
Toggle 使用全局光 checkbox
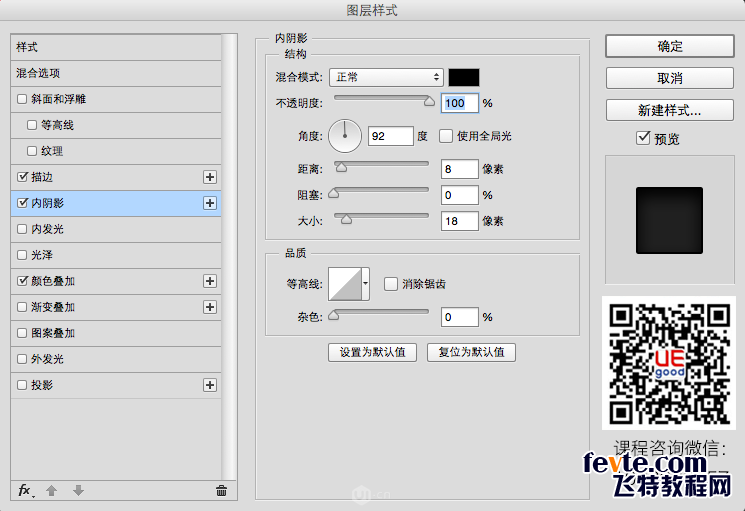446,136
